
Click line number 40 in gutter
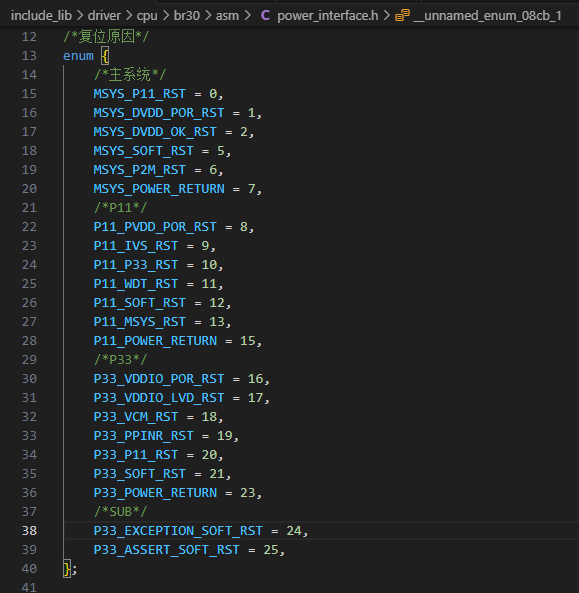click(x=29, y=569)
